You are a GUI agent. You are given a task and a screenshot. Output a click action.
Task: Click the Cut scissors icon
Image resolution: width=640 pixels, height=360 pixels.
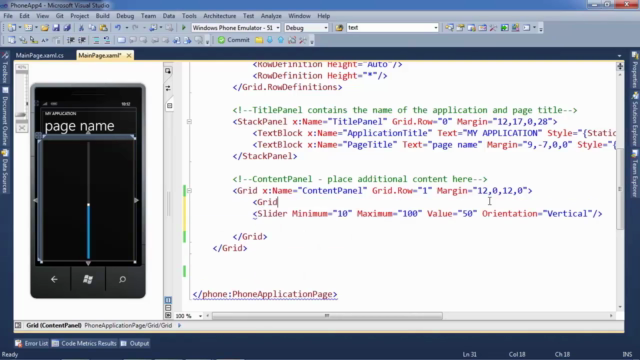(81, 28)
